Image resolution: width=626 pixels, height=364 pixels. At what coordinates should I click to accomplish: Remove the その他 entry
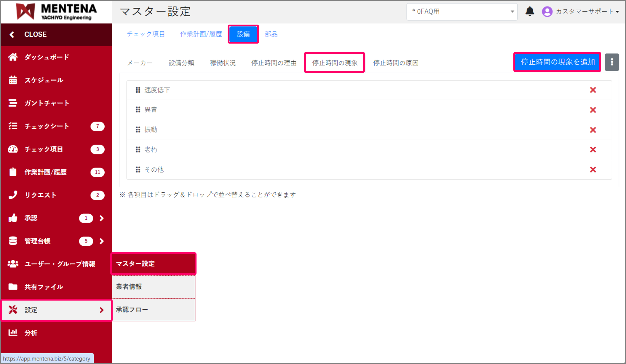pyautogui.click(x=593, y=170)
